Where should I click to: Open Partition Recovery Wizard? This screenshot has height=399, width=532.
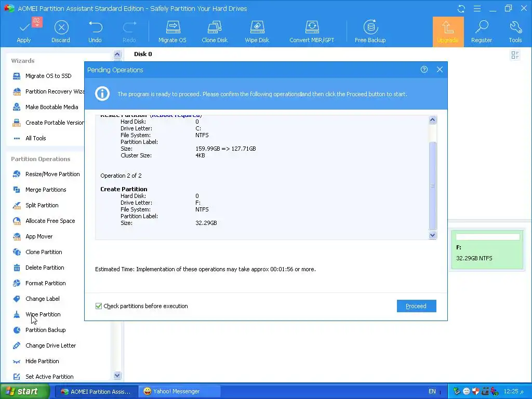(x=48, y=91)
